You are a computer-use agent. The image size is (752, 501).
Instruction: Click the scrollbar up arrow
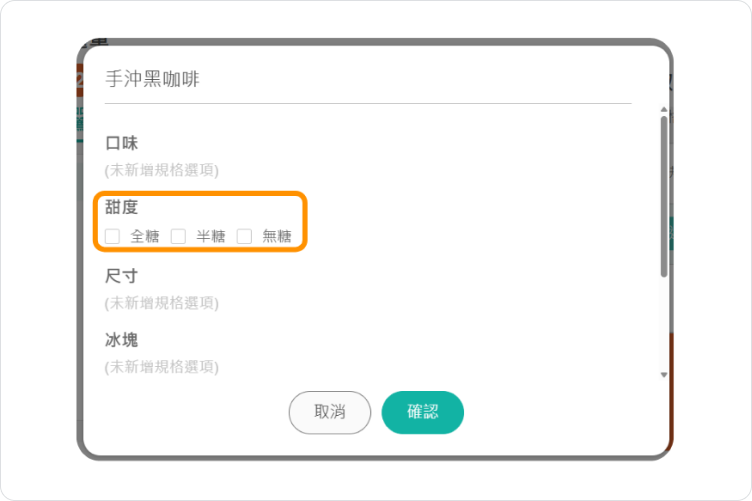click(x=664, y=110)
